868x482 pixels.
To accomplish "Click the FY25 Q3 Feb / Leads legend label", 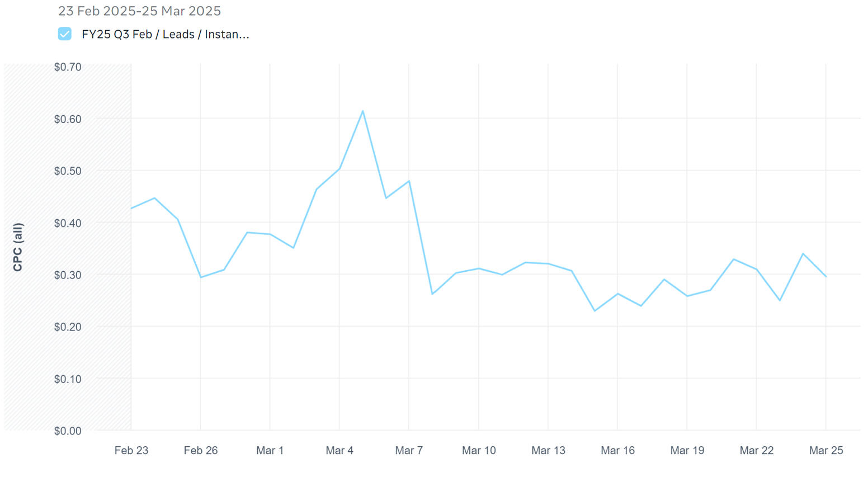I will point(166,34).
